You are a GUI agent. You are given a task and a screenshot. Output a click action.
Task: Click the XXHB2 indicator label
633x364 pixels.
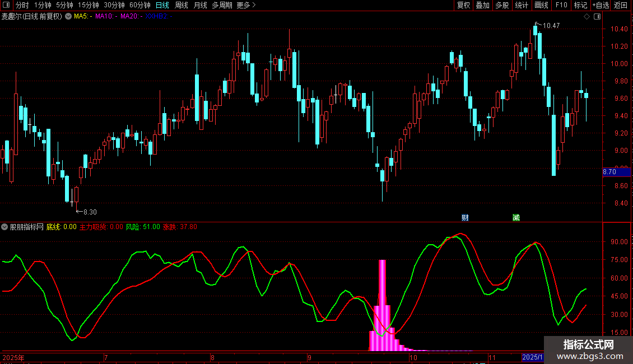pyautogui.click(x=159, y=16)
